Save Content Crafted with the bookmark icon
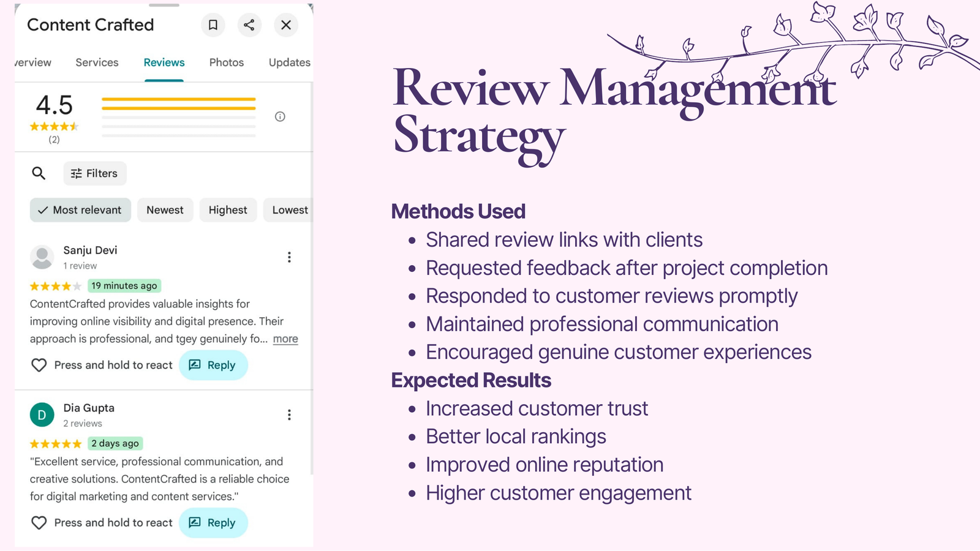980x551 pixels. (x=213, y=25)
